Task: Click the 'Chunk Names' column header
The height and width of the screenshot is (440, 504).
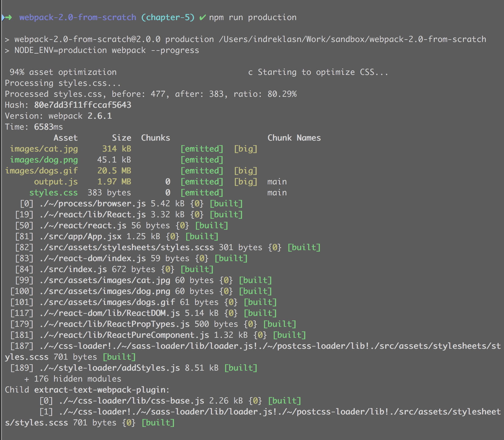Action: tap(294, 138)
